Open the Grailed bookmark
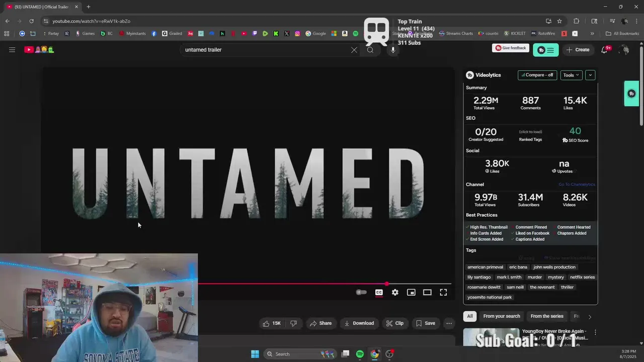The image size is (644, 362). 172,34
